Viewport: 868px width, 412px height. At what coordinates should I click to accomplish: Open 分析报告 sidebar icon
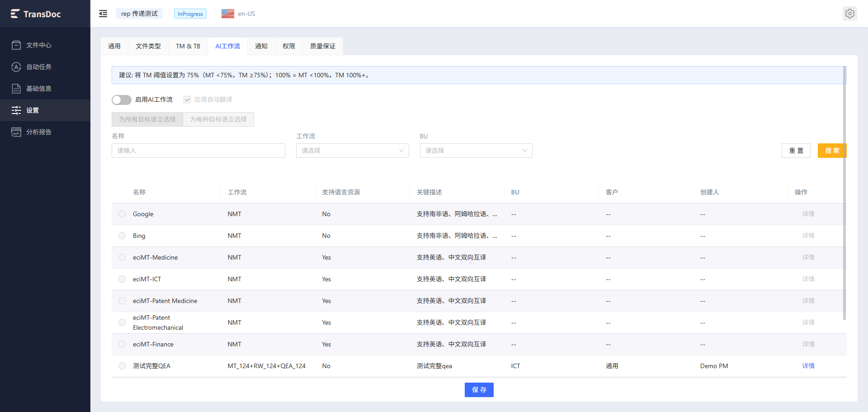coord(16,132)
